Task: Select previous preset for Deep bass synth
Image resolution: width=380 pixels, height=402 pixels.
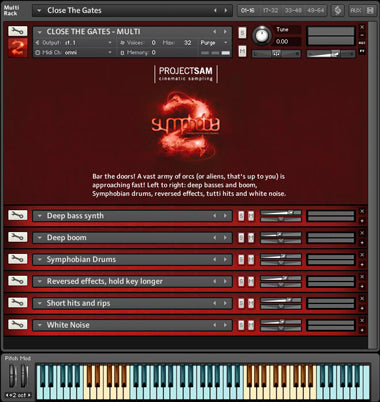Action: 215,216
